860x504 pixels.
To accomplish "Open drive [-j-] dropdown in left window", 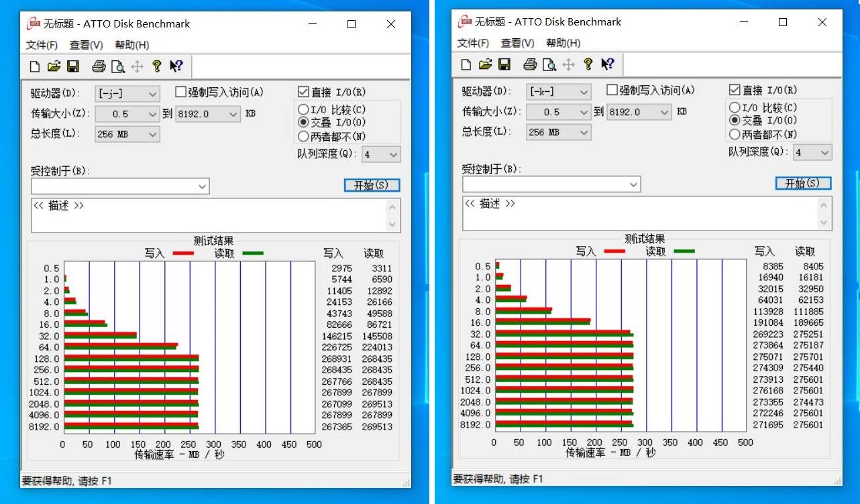I will [x=127, y=94].
